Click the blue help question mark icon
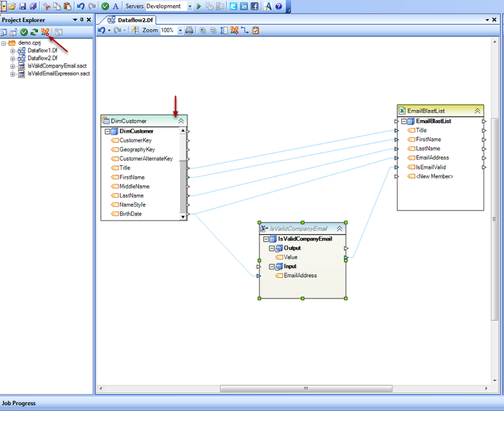Image resolution: width=504 pixels, height=424 pixels. (279, 6)
